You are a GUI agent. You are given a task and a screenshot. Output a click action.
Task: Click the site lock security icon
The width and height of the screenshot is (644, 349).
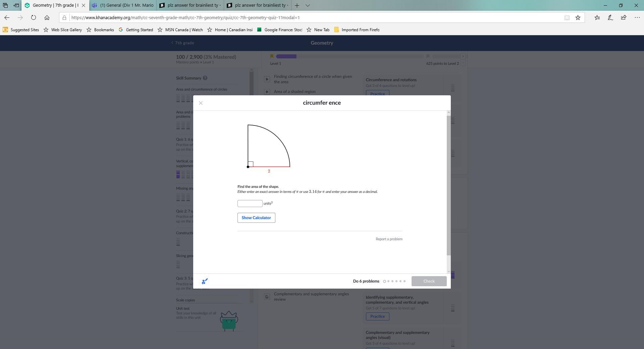64,17
